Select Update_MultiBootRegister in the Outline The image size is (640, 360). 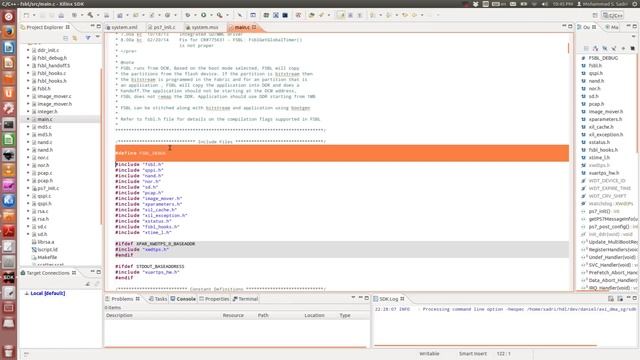pos(613,242)
